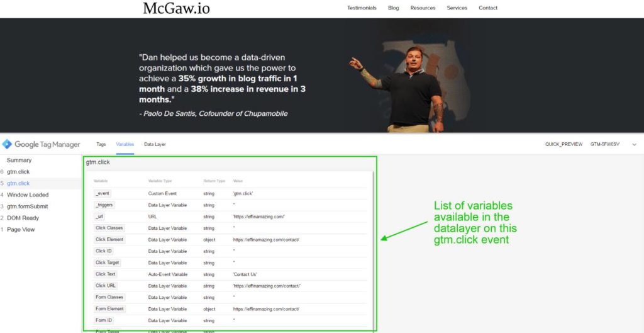Viewport: 644px width, 333px height.
Task: Open the Tags tab
Action: [x=101, y=144]
